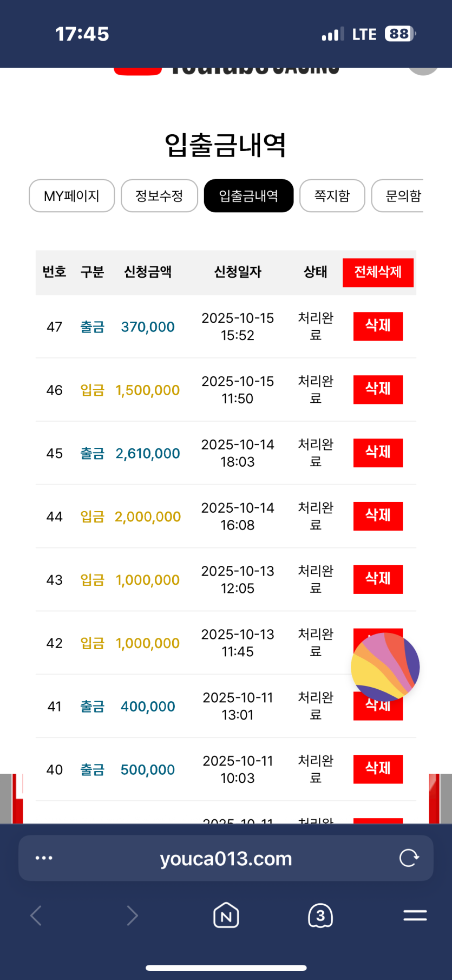The height and width of the screenshot is (980, 452).
Task: Switch to the MY페이지 tab
Action: [71, 196]
